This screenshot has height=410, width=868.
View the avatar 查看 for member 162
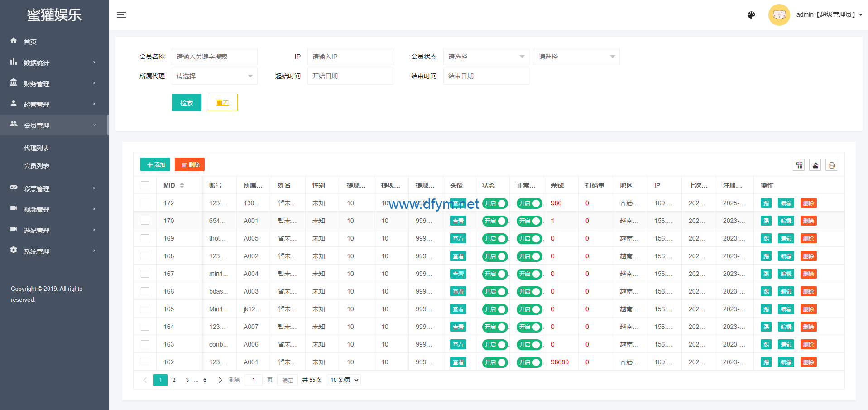pyautogui.click(x=458, y=362)
